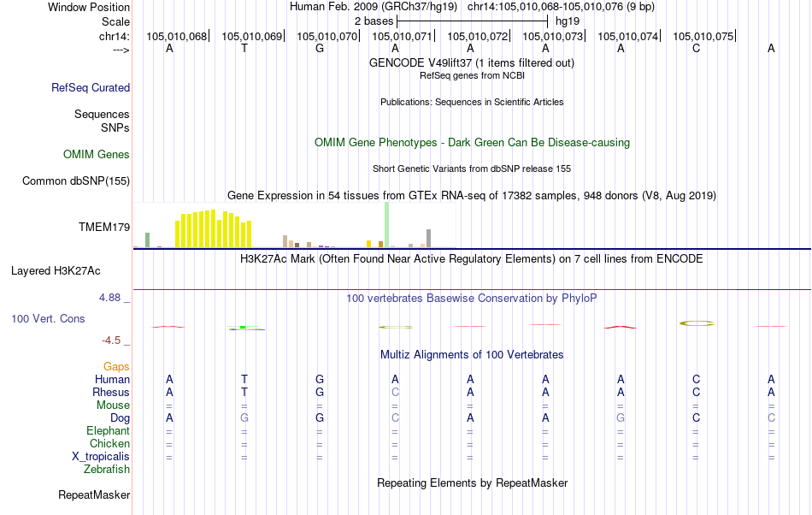
Task: Click reference base C in the ruler sequence row
Action: click(x=696, y=48)
